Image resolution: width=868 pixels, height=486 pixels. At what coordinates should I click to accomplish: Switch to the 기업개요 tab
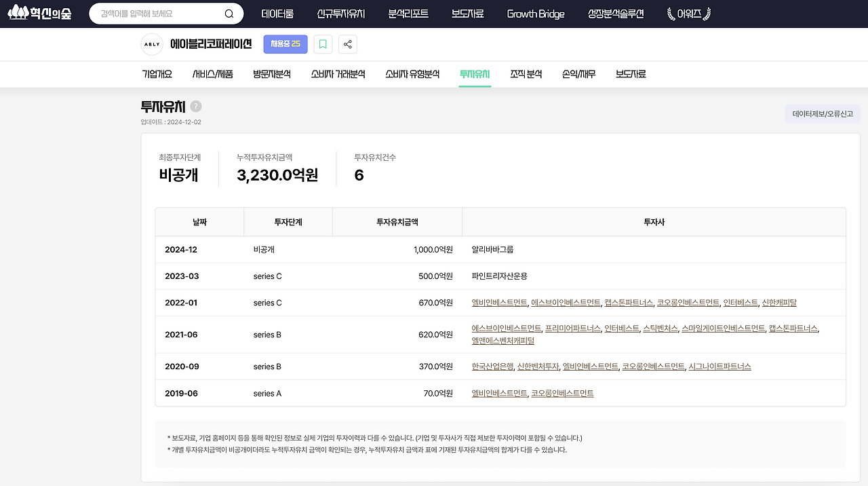click(157, 74)
